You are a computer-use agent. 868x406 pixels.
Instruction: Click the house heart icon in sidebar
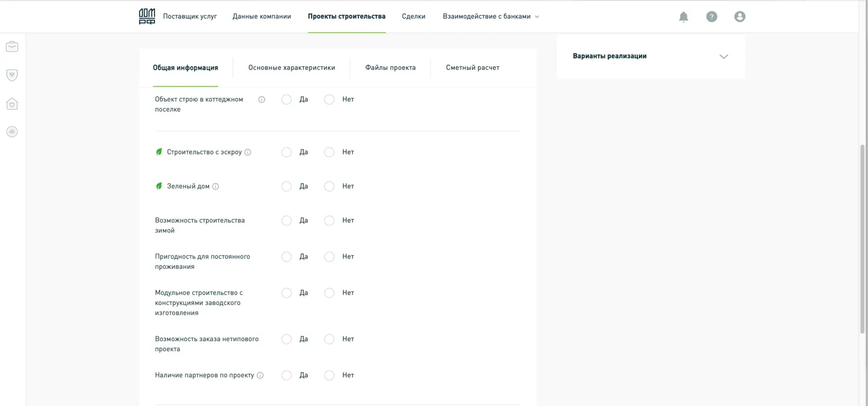[12, 104]
